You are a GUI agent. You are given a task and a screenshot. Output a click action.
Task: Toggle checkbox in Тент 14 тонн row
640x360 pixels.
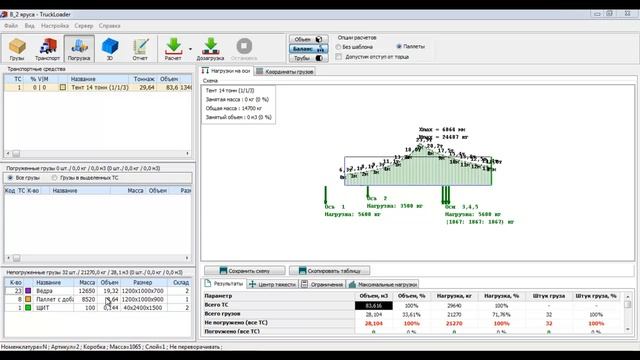tap(62, 87)
